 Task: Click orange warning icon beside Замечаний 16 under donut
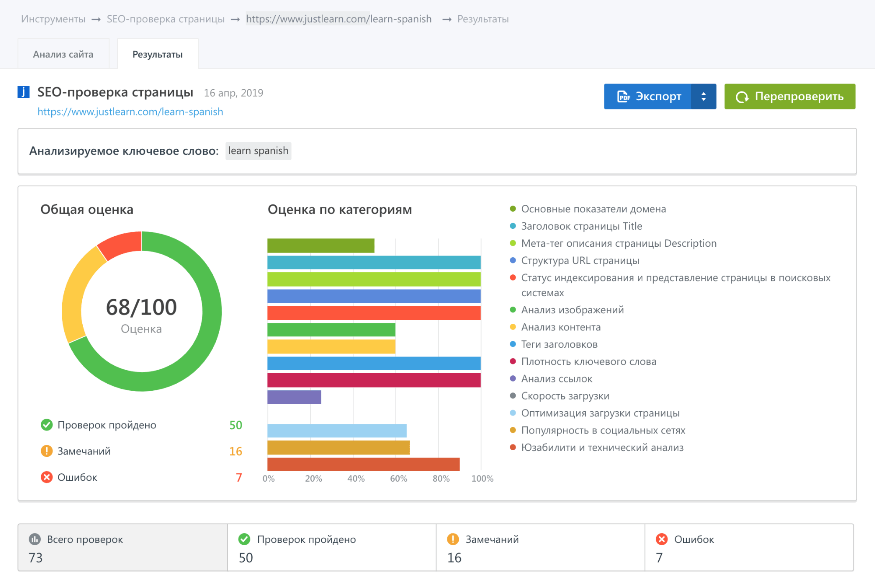(x=46, y=451)
